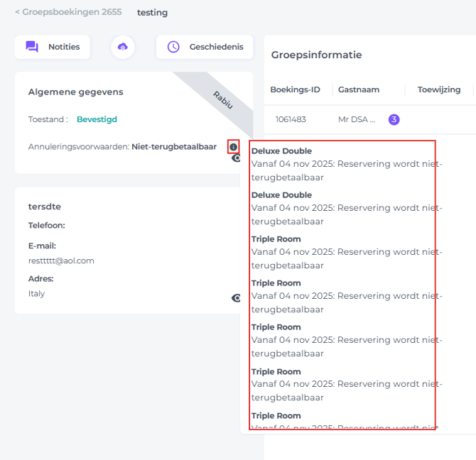Screen dimensions: 476x460
Task: Sort by Boekings-ID column header
Action: pyautogui.click(x=295, y=89)
